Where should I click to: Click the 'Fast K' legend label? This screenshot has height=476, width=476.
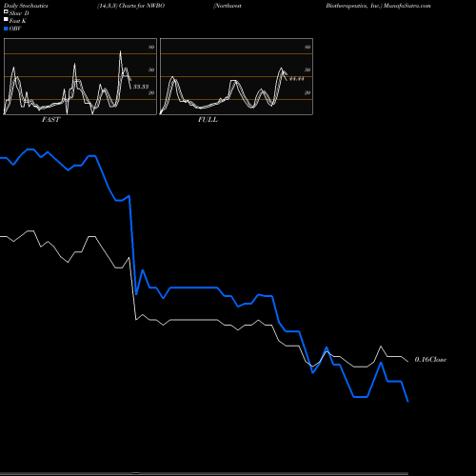click(x=17, y=21)
